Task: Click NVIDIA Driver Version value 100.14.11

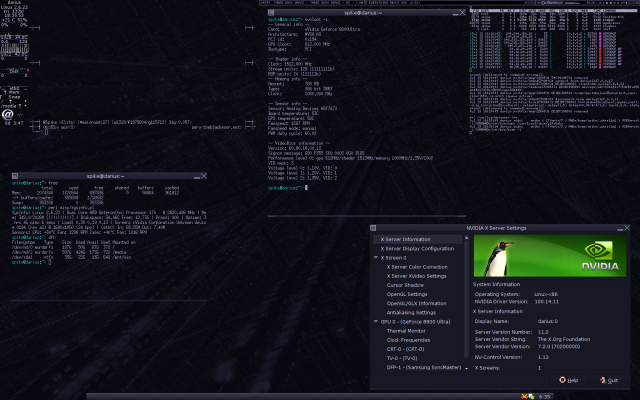Action: (547, 302)
